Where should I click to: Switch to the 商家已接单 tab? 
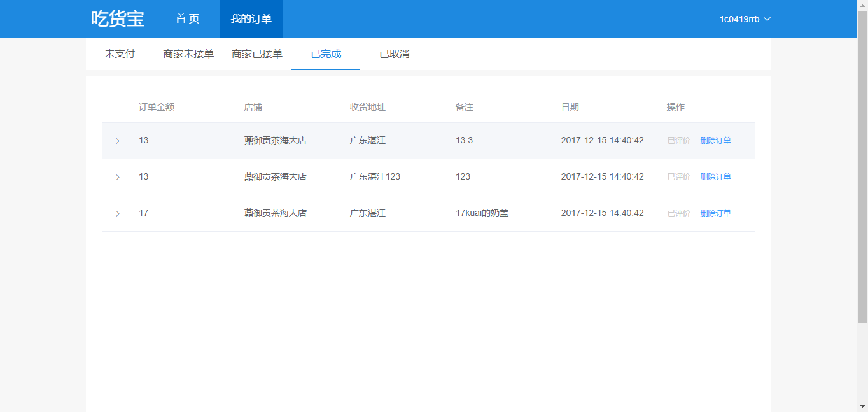point(257,54)
